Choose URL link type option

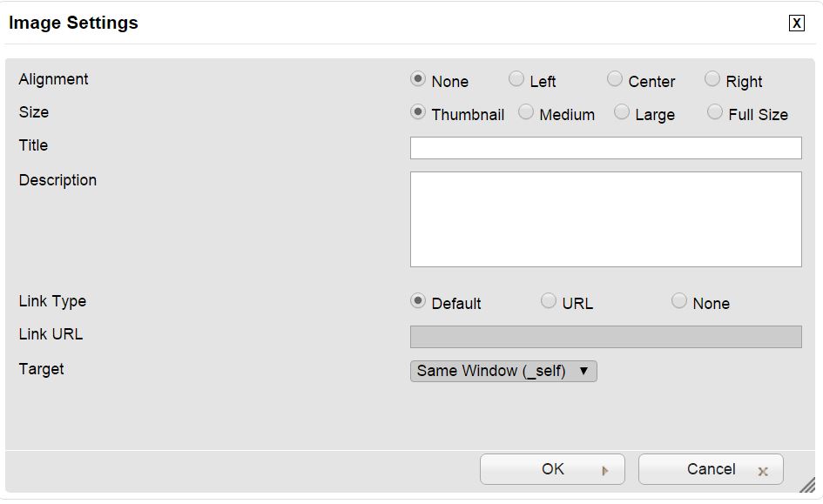[549, 301]
